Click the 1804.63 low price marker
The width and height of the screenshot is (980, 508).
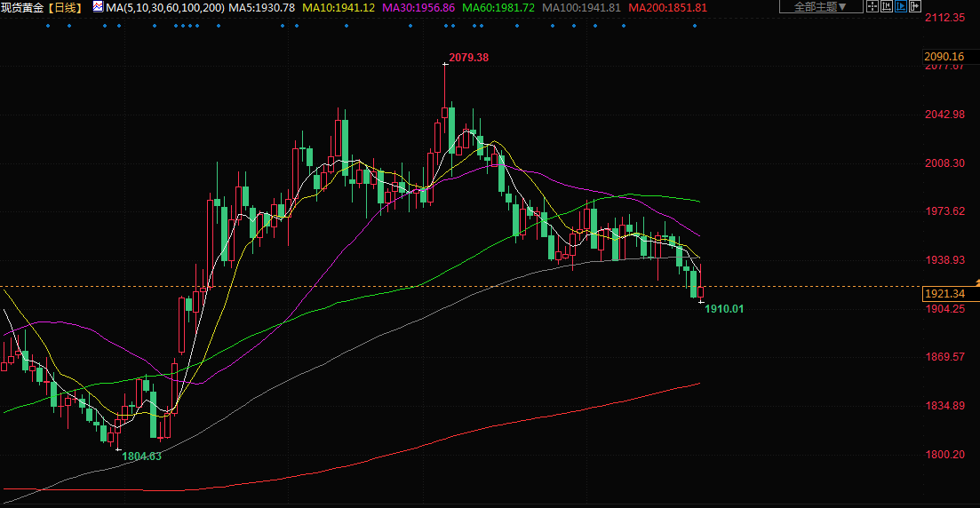(x=141, y=456)
